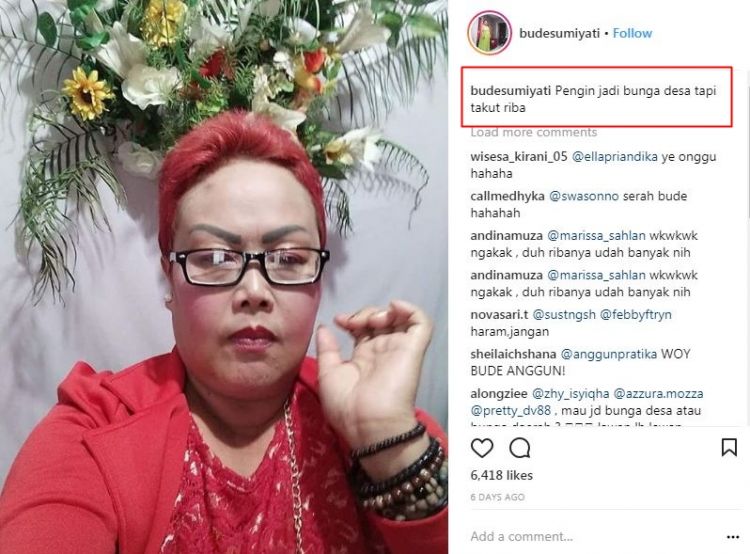Open @ellapriandika mention link

(x=615, y=156)
